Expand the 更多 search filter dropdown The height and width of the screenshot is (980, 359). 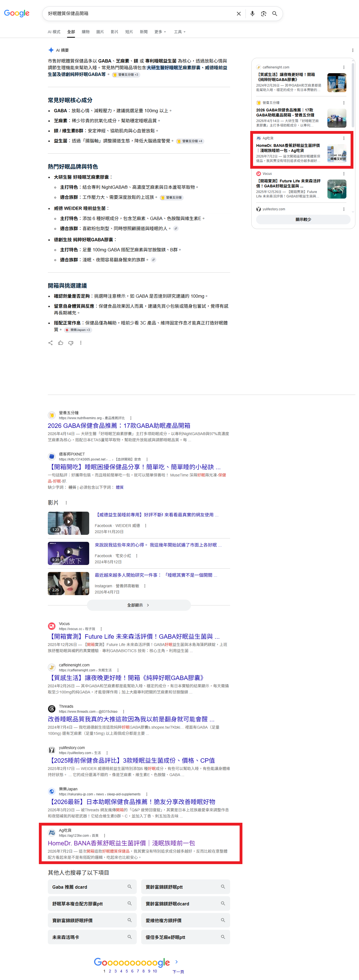[160, 32]
